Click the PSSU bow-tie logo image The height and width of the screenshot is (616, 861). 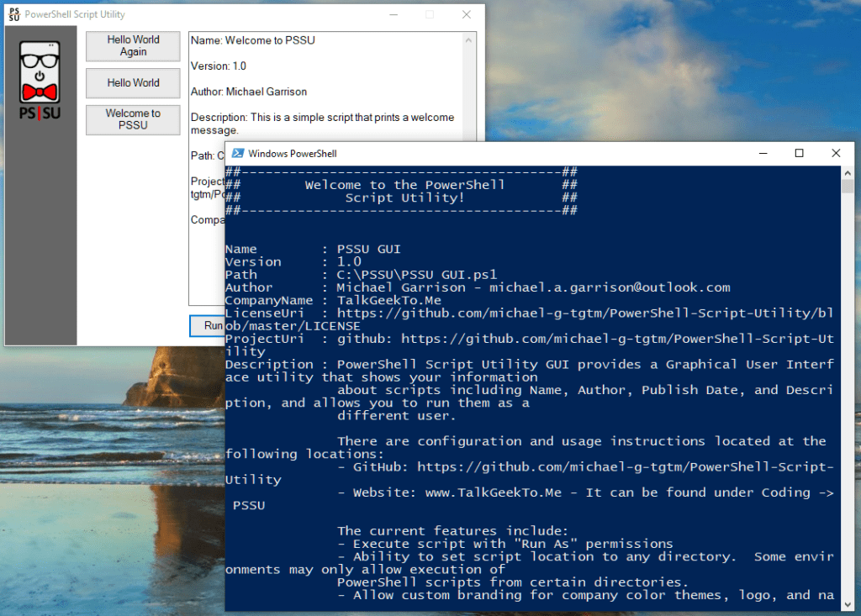pyautogui.click(x=40, y=80)
